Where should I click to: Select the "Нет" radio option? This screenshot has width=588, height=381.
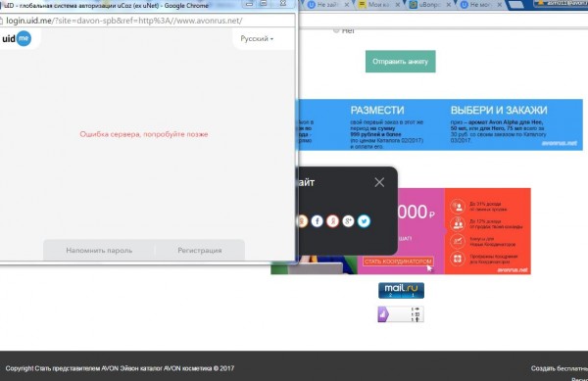click(336, 30)
